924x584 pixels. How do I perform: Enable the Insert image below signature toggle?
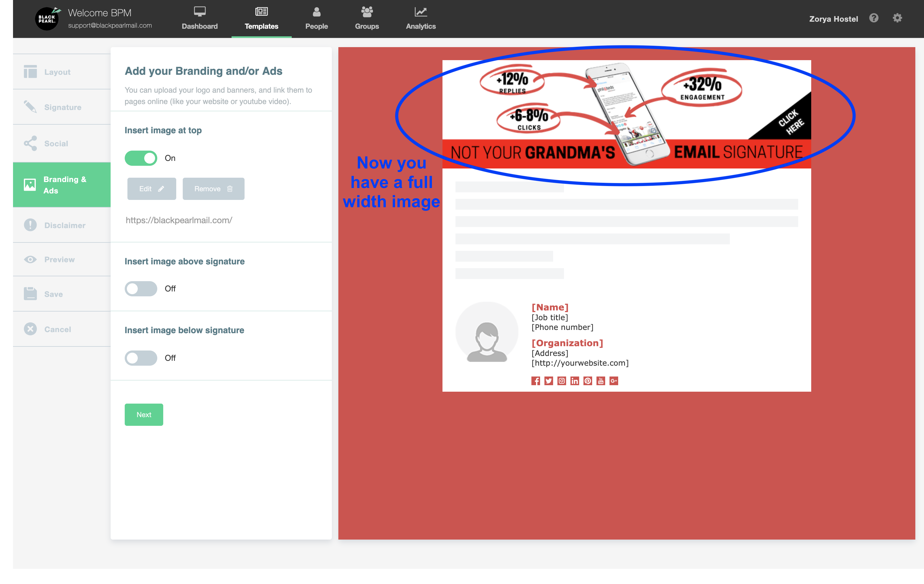[141, 358]
